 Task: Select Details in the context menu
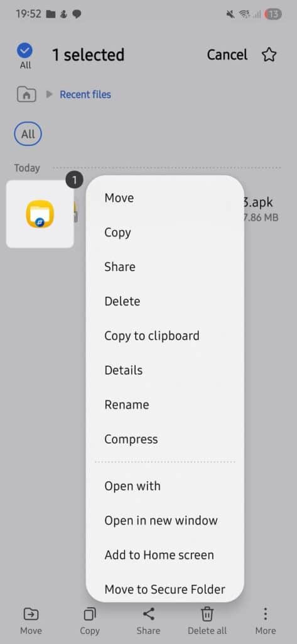pyautogui.click(x=124, y=370)
